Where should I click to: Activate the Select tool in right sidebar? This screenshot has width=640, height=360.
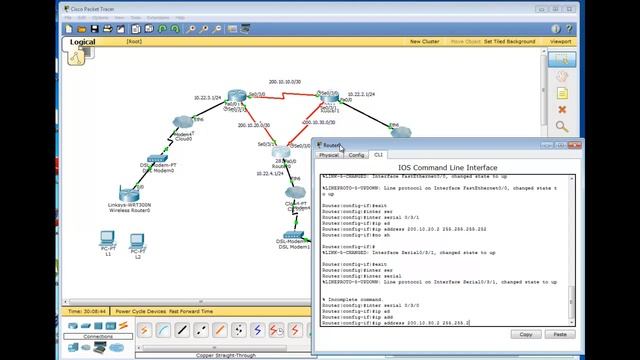[x=562, y=60]
